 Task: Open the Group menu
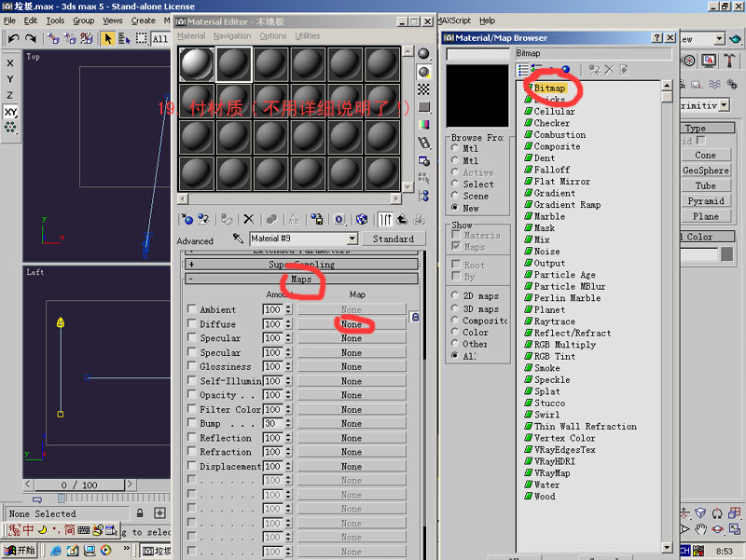[84, 20]
